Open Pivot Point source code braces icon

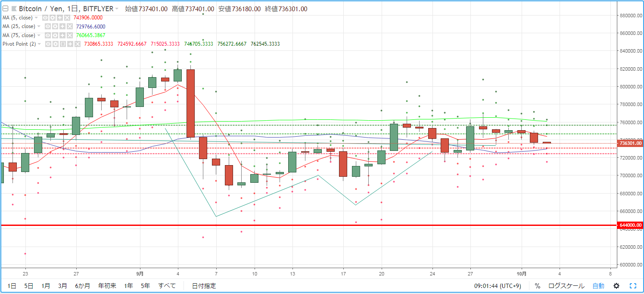pyautogui.click(x=63, y=44)
